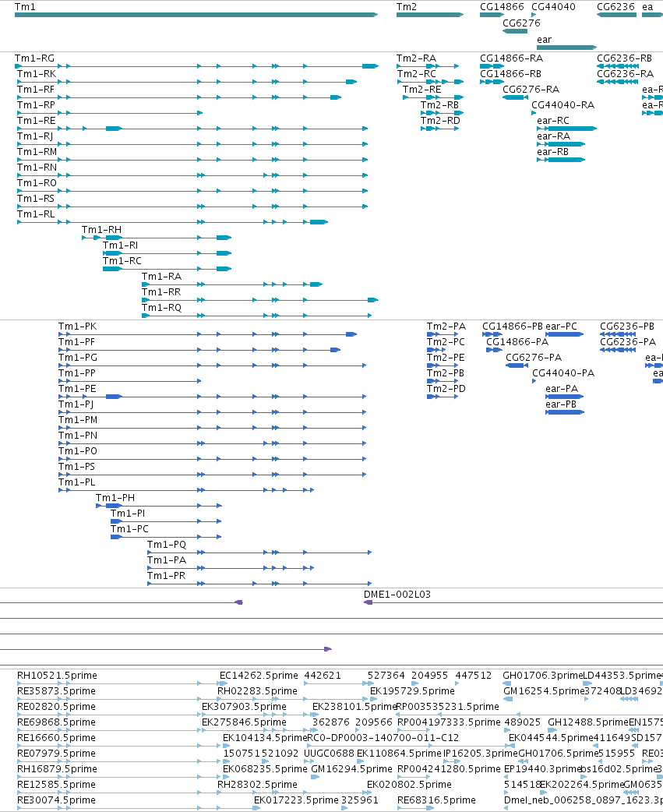Screen dimensions: 663x812
Task: Select transcript ear-RB
Action: coord(561,160)
